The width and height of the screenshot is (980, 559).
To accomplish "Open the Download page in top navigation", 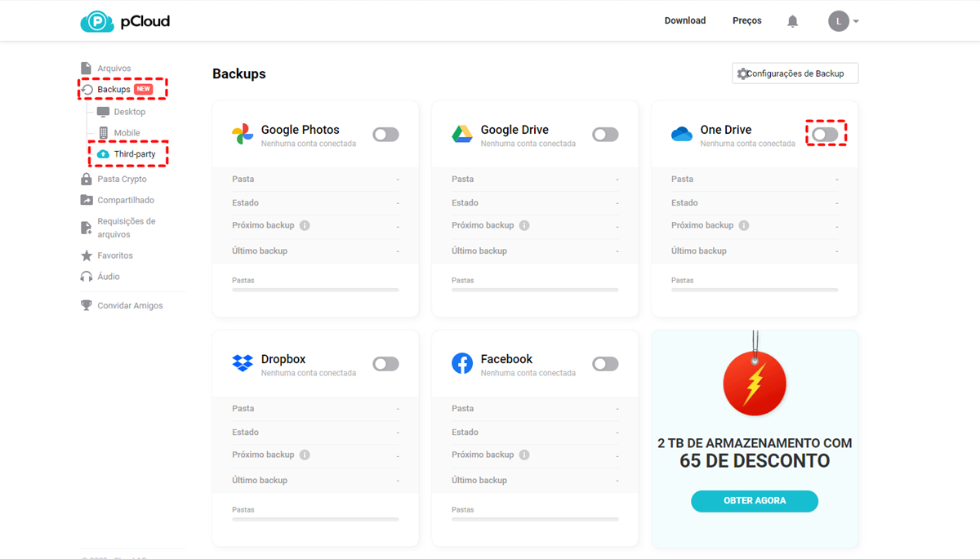I will pos(685,21).
